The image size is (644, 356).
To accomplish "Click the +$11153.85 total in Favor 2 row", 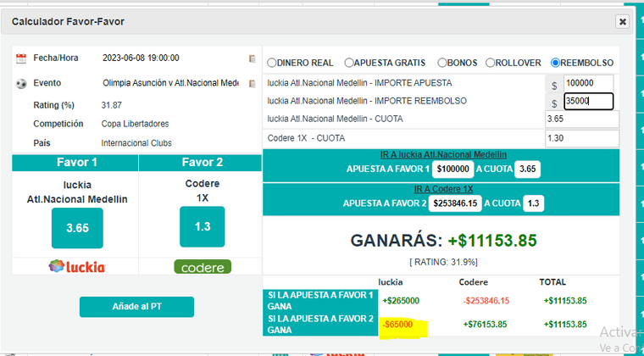I will coord(565,325).
